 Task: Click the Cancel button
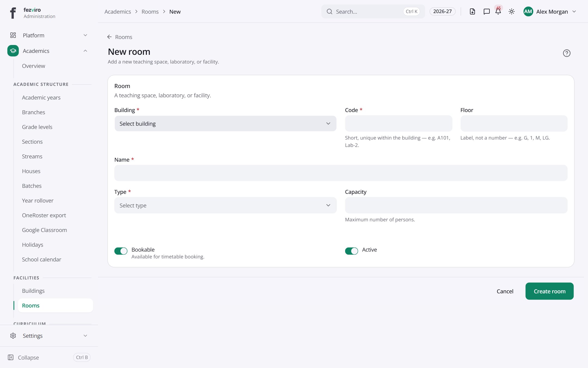pos(505,291)
